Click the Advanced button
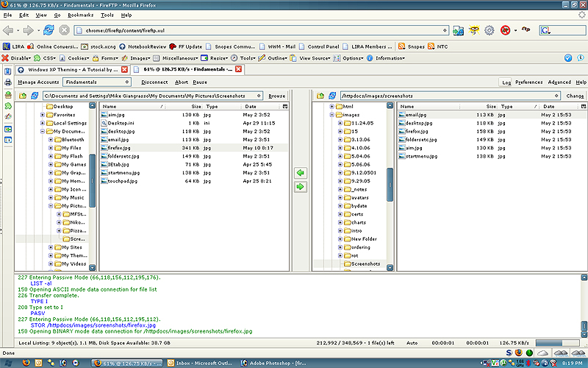Screen dimensions: 588x368 tap(559, 82)
